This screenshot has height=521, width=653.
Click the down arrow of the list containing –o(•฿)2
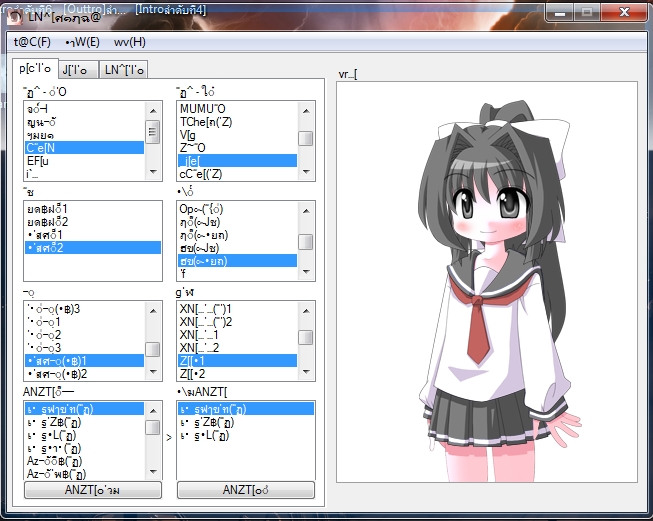153,371
